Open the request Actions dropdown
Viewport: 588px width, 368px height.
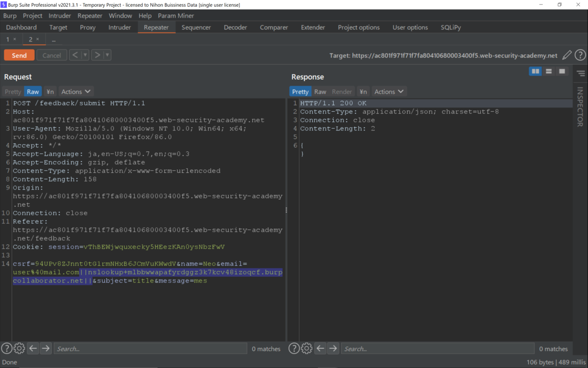pyautogui.click(x=76, y=92)
